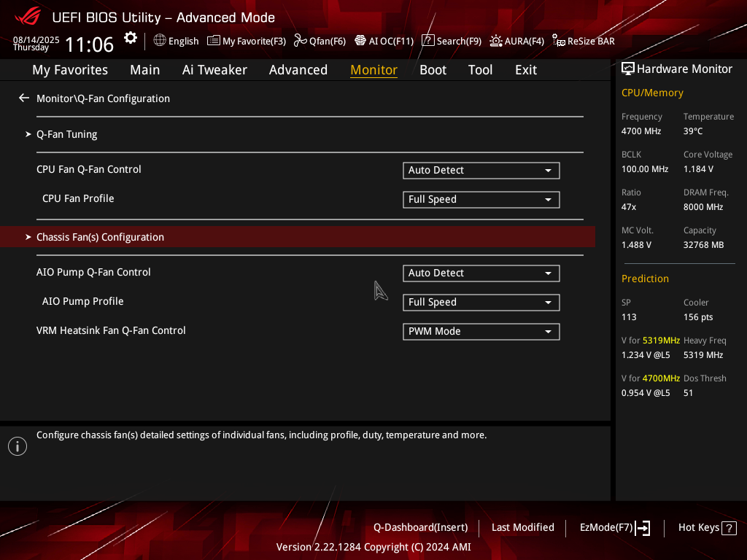This screenshot has width=747, height=560.
Task: Click the V for 5319MHz label
Action: (650, 341)
